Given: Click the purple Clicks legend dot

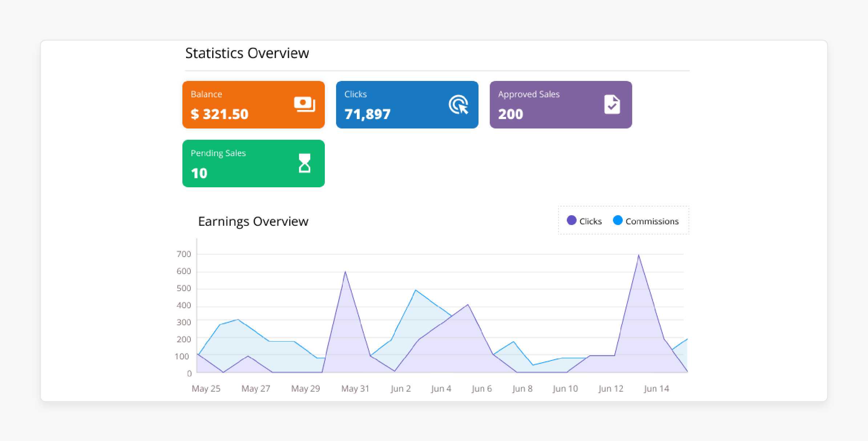Looking at the screenshot, I should (x=572, y=220).
